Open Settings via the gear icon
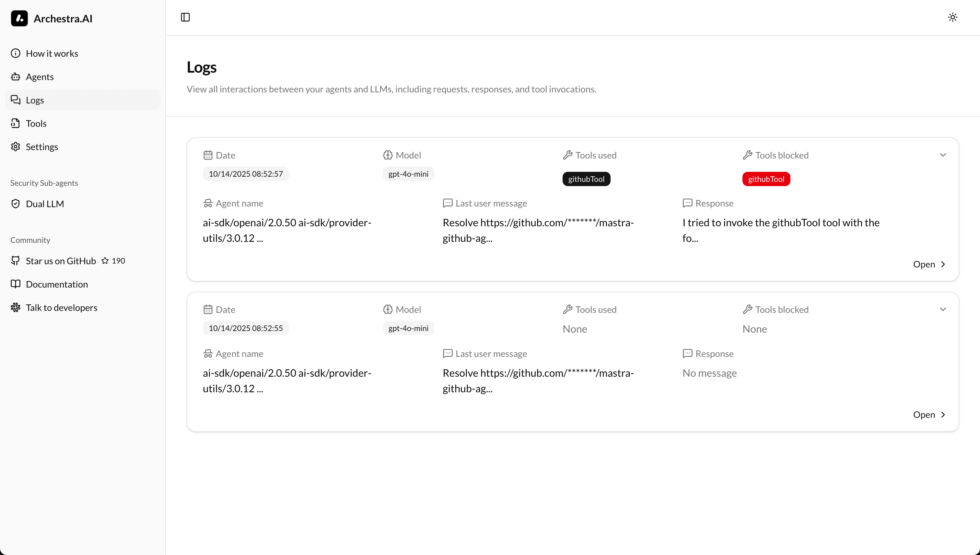 (x=16, y=147)
